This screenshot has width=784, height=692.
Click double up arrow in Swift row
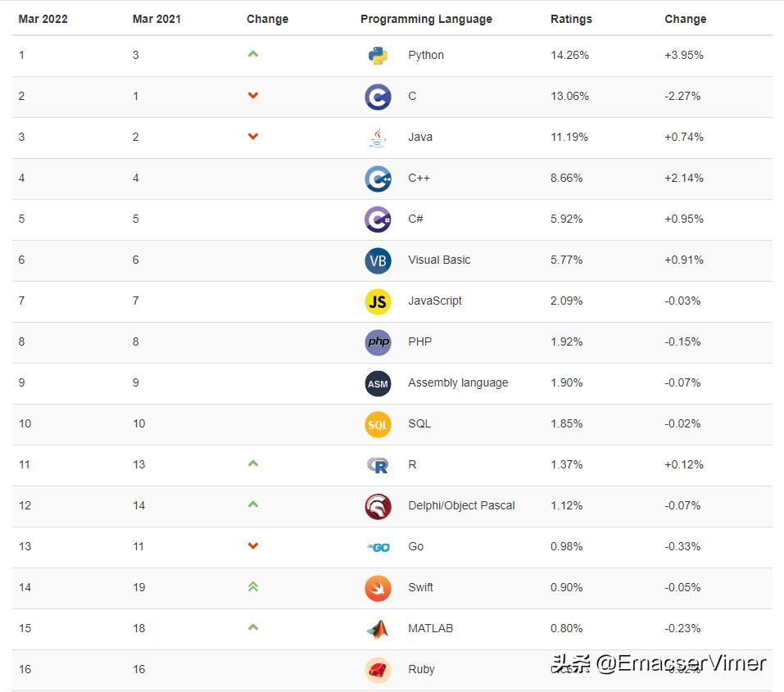(x=253, y=586)
